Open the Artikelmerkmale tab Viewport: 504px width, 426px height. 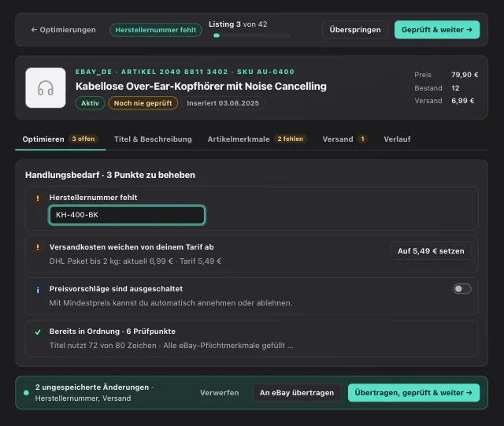tap(258, 139)
